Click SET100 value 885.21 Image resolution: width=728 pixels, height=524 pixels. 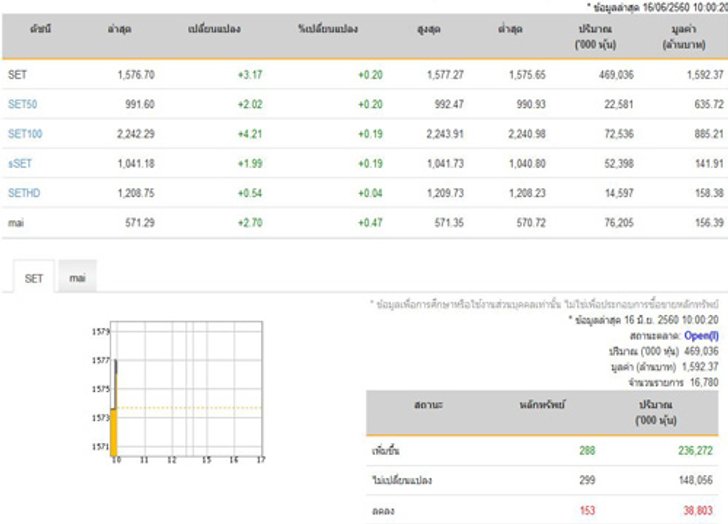click(709, 134)
